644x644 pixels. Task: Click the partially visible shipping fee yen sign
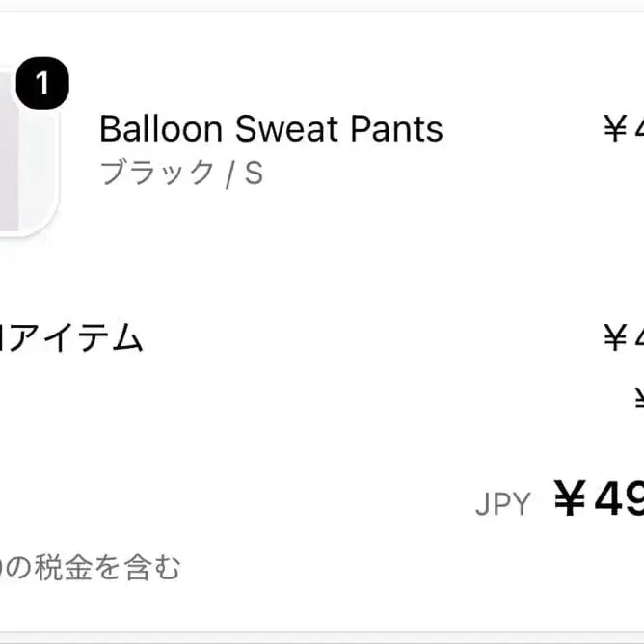[x=639, y=397]
